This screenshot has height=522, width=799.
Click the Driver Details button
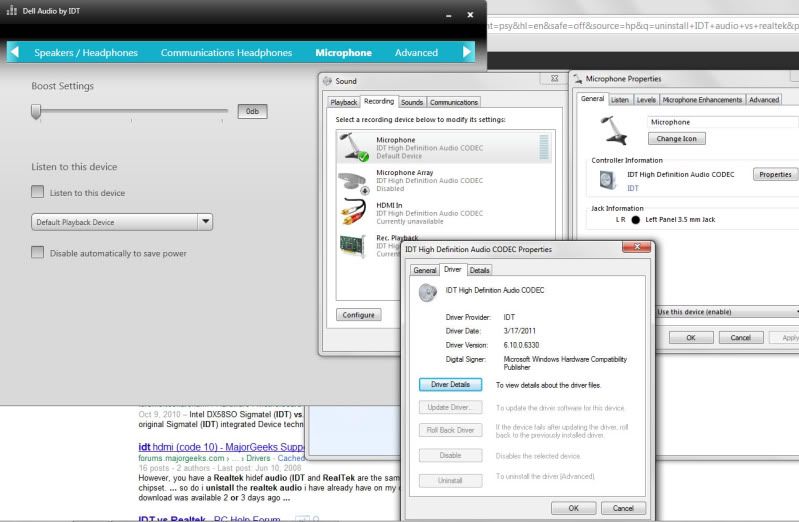point(450,384)
